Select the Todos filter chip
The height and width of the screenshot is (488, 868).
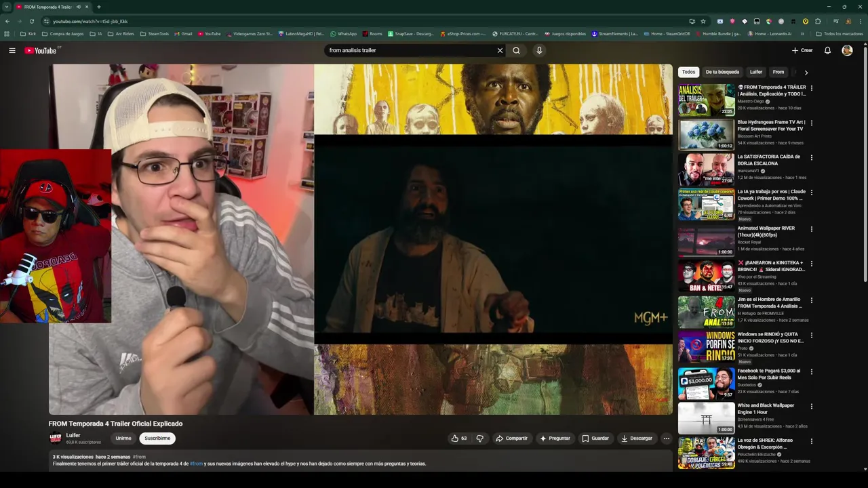coord(688,72)
